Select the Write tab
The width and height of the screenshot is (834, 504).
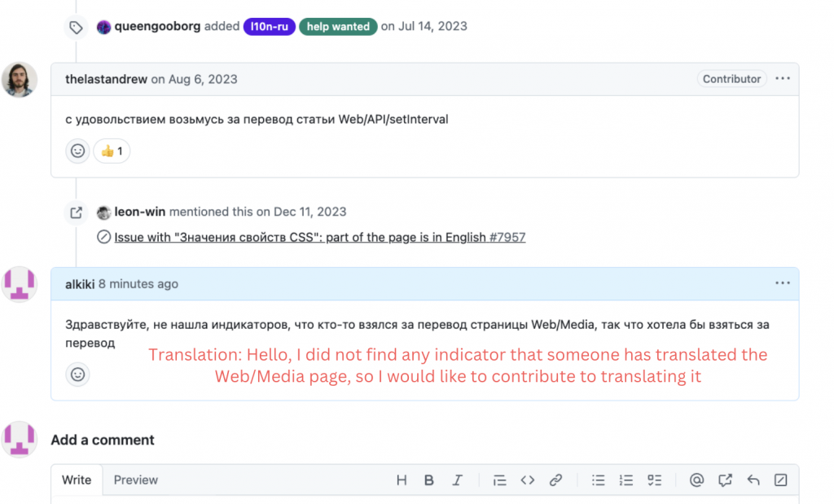tap(77, 480)
